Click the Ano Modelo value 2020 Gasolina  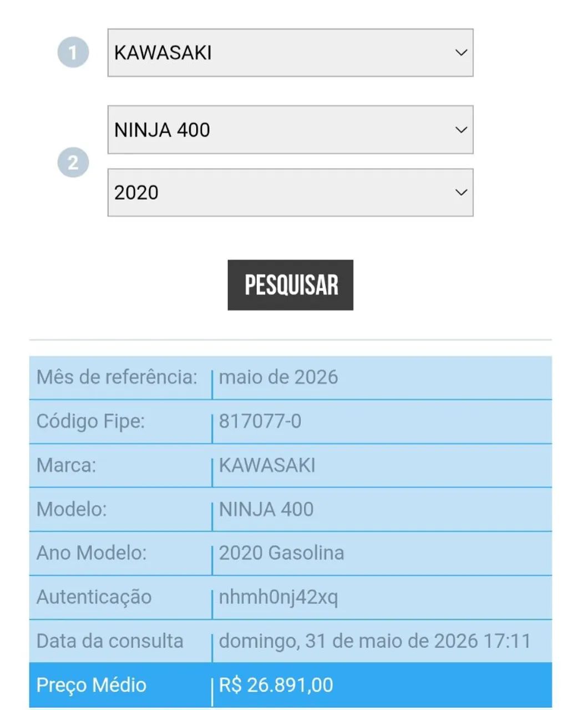(x=281, y=553)
